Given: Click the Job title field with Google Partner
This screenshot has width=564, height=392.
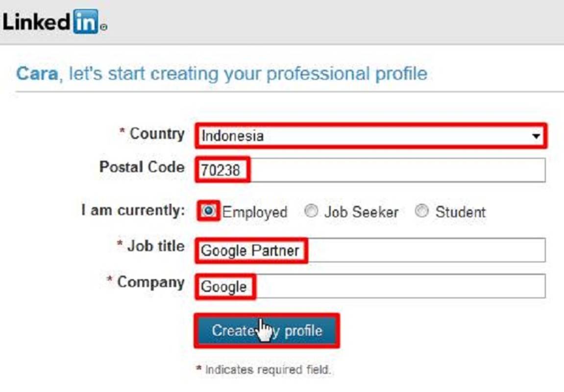Looking at the screenshot, I should point(371,250).
